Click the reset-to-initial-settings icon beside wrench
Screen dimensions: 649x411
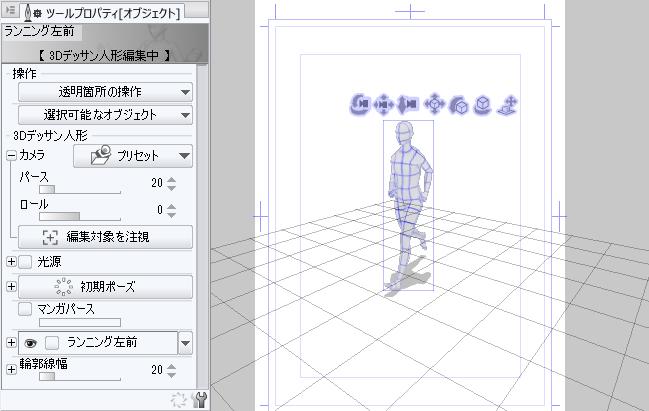[179, 399]
